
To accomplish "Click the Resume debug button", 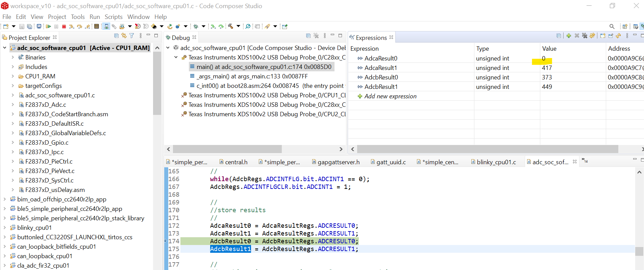I will (x=48, y=26).
